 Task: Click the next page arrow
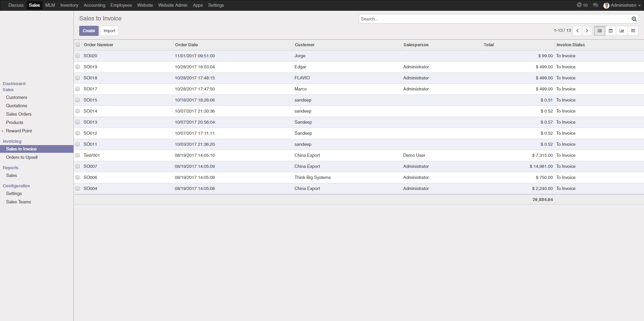pyautogui.click(x=587, y=30)
